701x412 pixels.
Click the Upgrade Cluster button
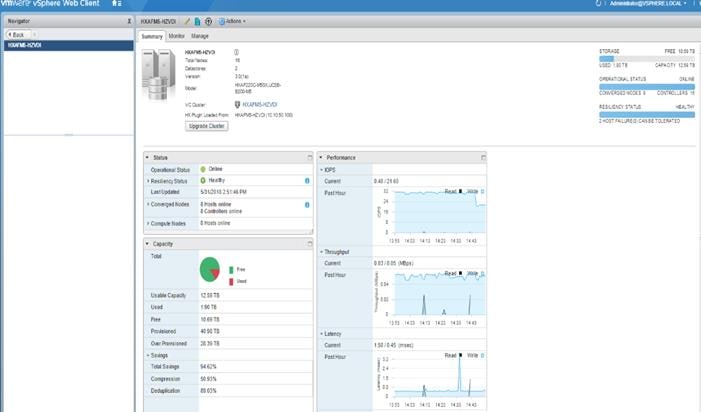[x=207, y=126]
